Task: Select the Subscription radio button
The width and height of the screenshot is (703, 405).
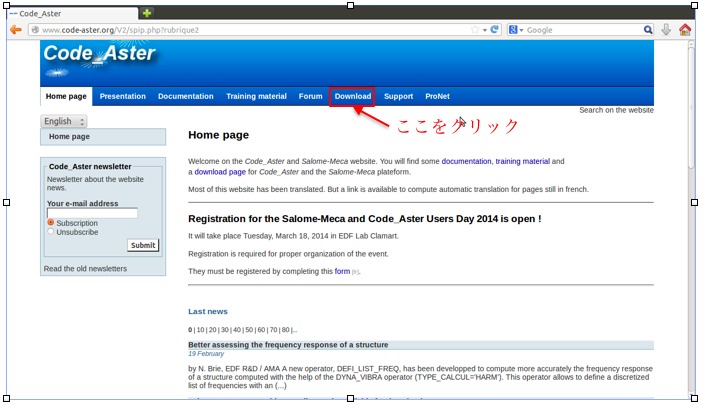Action: (51, 222)
